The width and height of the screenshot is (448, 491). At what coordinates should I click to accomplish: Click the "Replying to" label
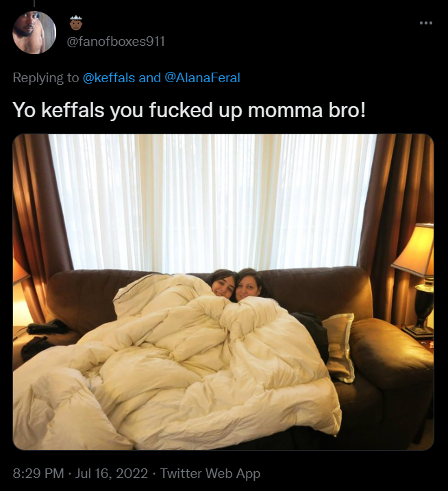46,77
